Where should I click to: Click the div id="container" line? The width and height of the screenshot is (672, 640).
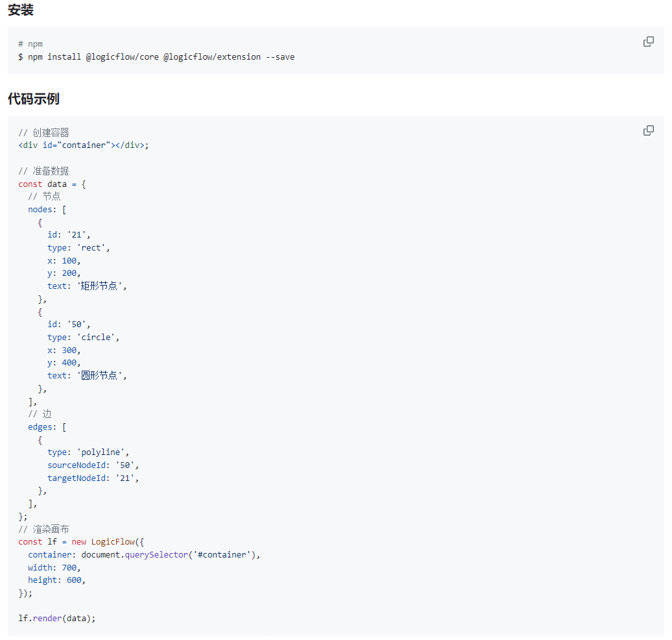coord(84,145)
